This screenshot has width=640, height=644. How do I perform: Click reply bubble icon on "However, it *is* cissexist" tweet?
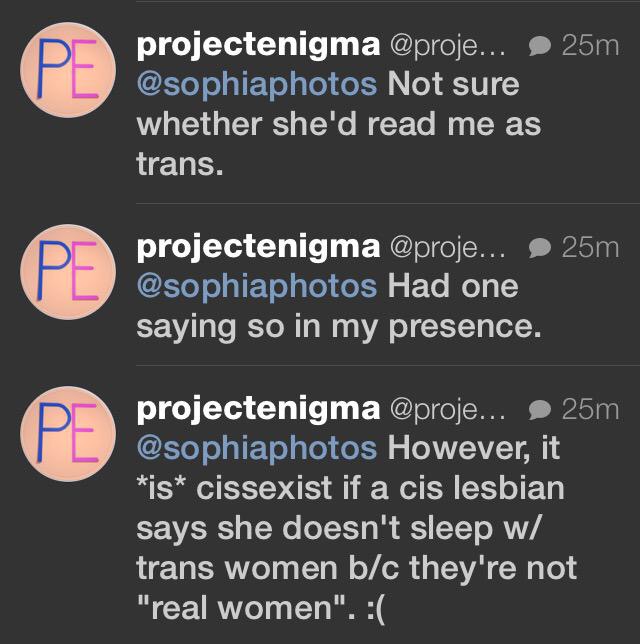coord(538,409)
